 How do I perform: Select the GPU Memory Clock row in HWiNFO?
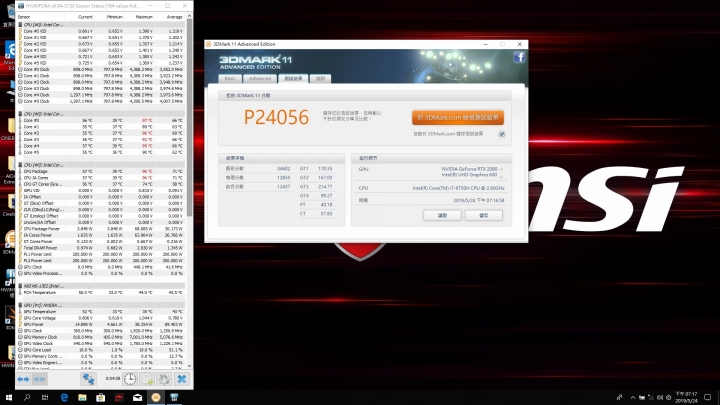(x=101, y=337)
